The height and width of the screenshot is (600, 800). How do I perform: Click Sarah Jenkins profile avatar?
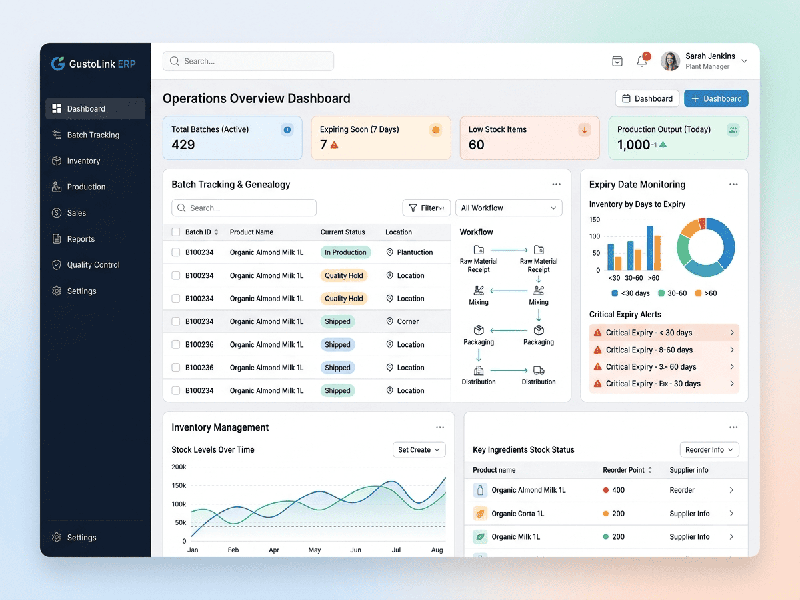(x=670, y=61)
